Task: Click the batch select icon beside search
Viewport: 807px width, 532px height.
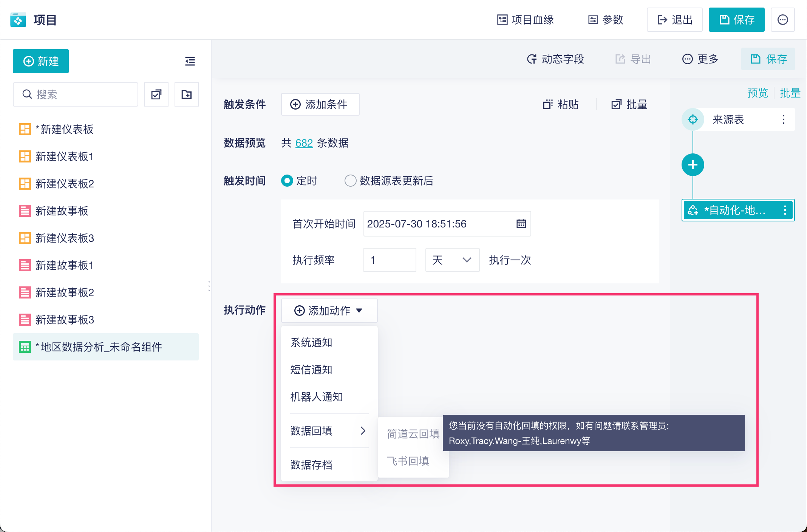Action: (156, 94)
